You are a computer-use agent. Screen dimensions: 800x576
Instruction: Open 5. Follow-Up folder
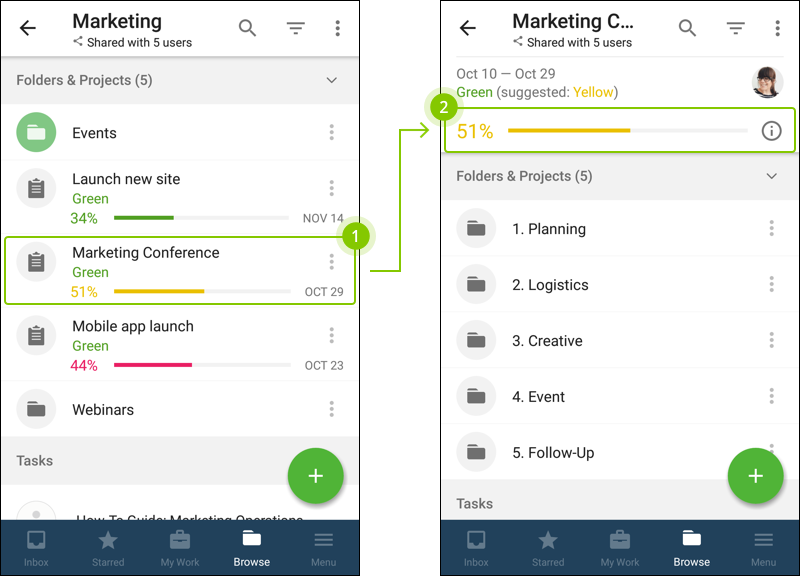tap(619, 452)
